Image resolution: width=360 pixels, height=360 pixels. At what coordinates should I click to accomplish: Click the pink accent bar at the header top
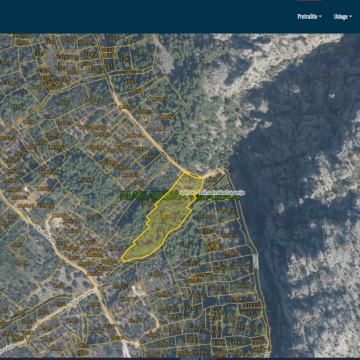310,1
